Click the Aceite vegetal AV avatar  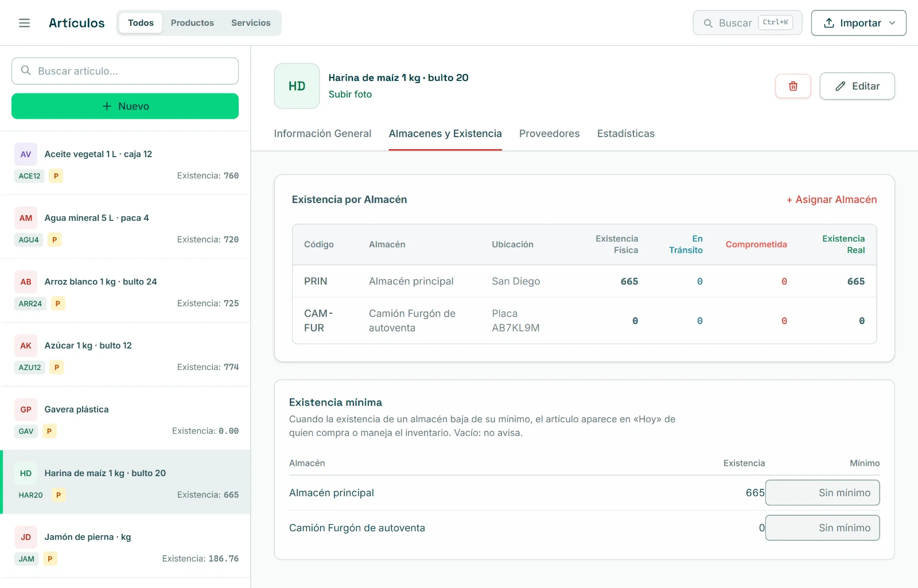coord(26,154)
